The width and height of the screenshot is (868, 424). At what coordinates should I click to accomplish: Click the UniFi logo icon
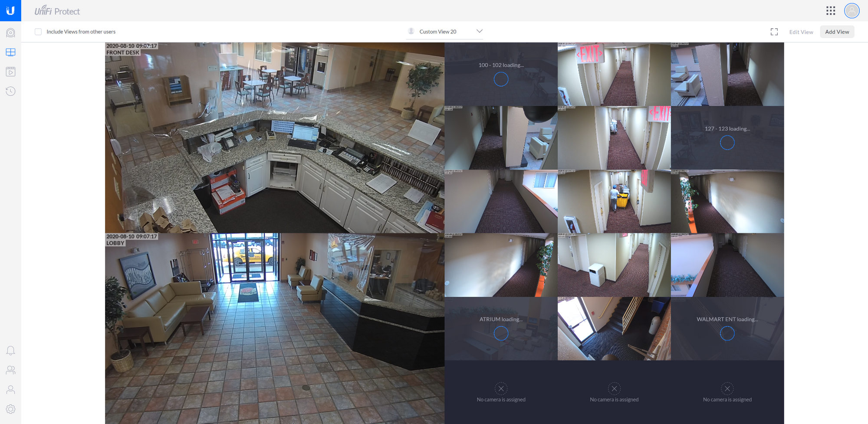pos(10,10)
